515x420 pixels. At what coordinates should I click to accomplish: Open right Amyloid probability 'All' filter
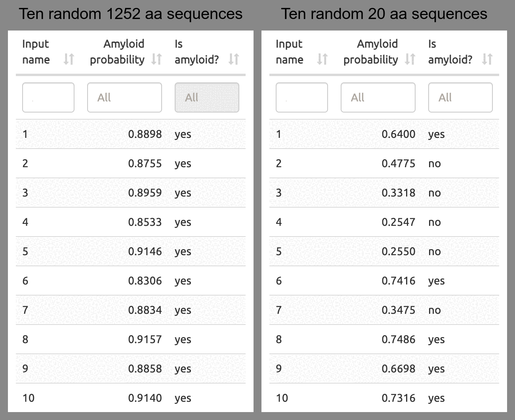pyautogui.click(x=378, y=97)
